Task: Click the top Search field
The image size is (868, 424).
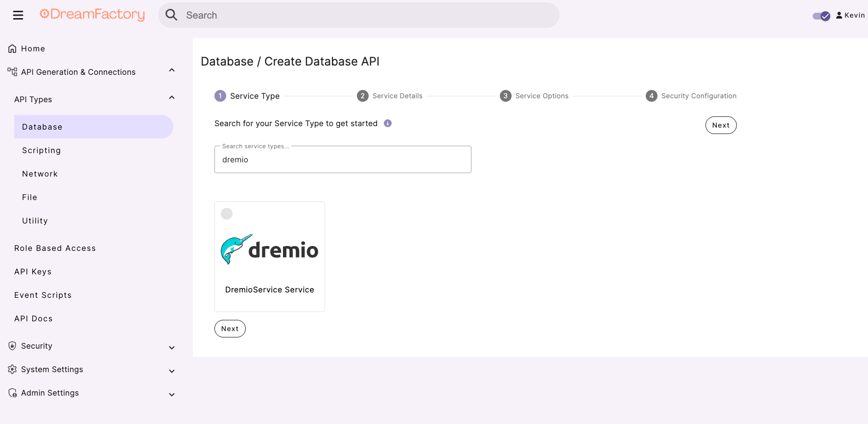Action: 358,15
